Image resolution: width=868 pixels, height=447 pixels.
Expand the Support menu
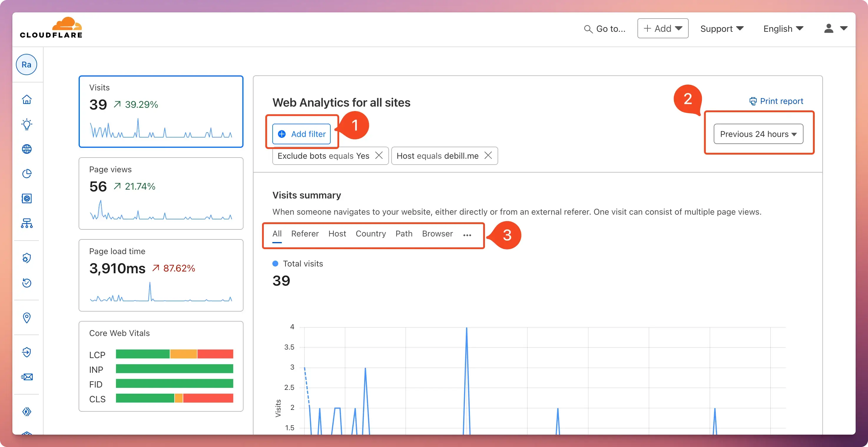(722, 29)
